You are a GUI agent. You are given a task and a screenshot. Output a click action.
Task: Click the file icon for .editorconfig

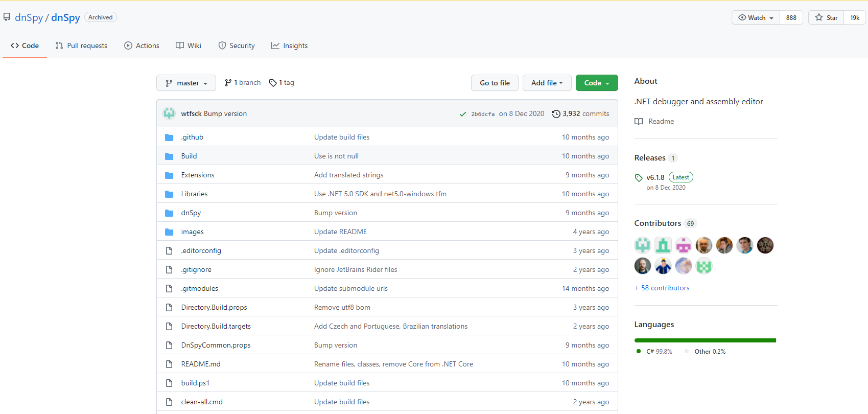169,251
